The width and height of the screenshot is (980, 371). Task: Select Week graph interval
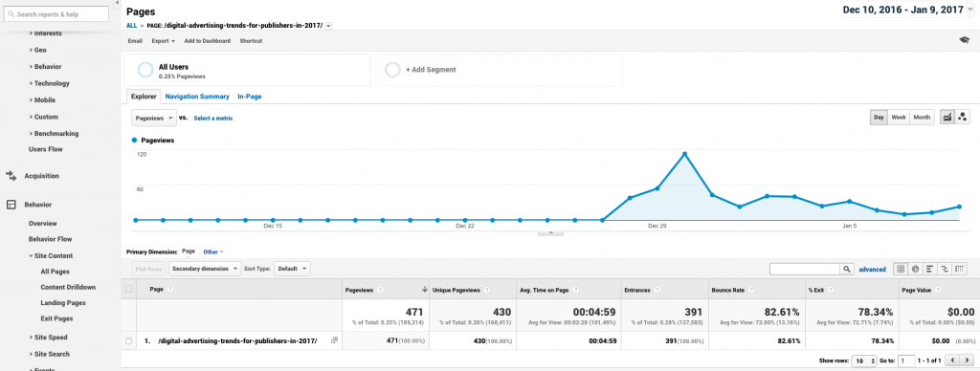pyautogui.click(x=898, y=117)
